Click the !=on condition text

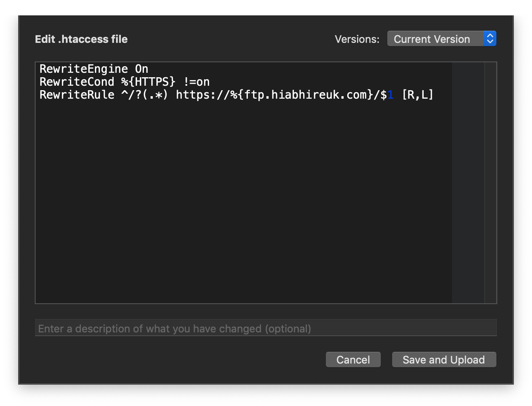coord(196,82)
